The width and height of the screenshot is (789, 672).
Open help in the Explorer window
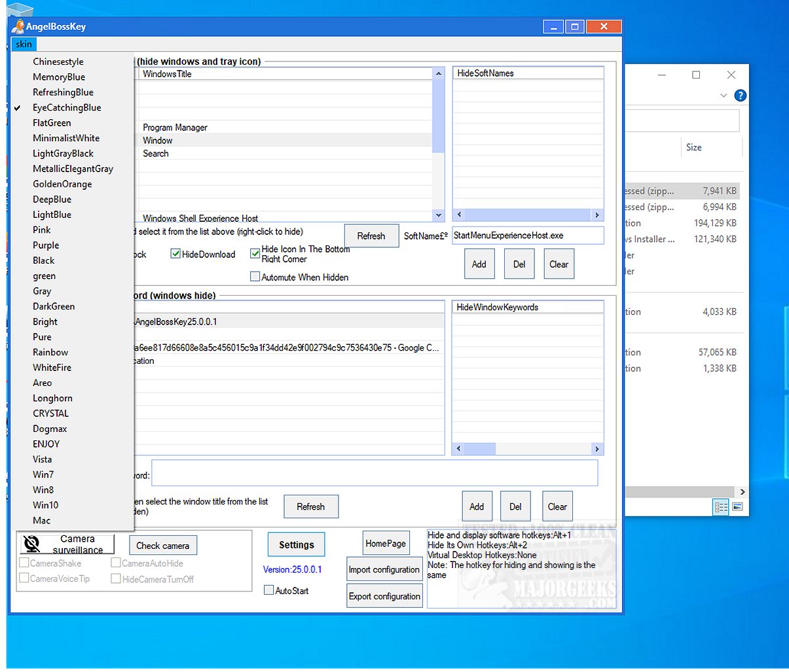(741, 96)
